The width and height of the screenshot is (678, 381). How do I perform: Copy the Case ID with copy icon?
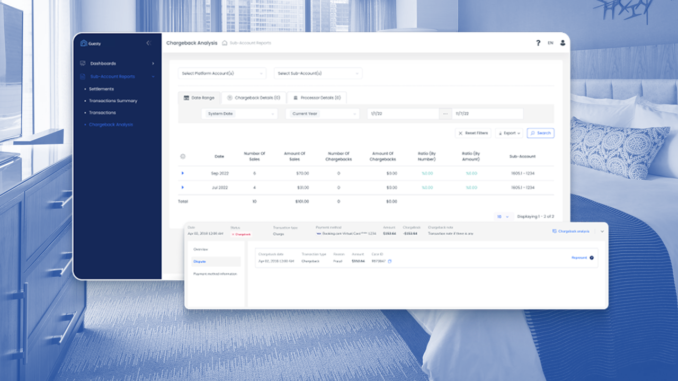pyautogui.click(x=390, y=261)
